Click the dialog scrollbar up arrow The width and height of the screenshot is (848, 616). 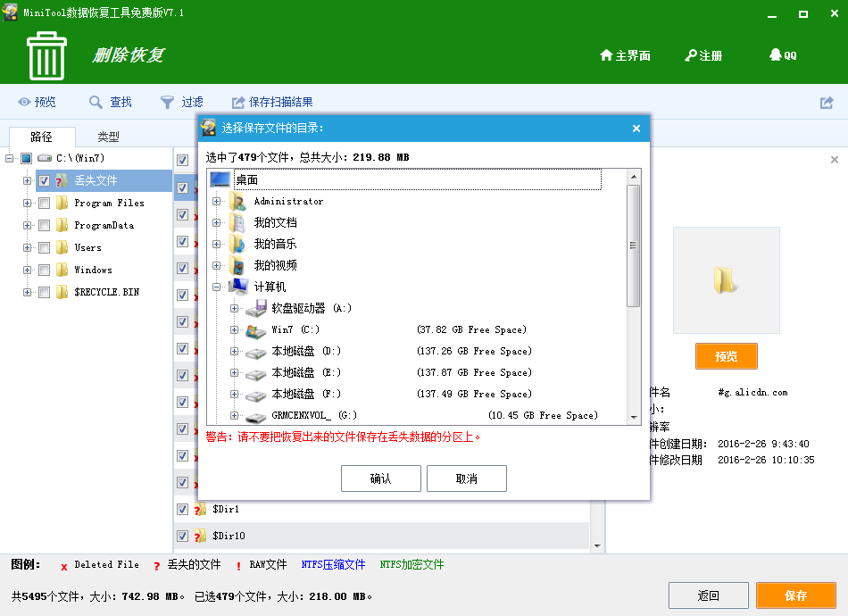coord(633,176)
